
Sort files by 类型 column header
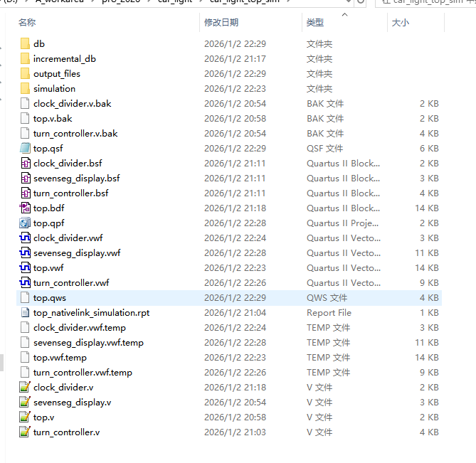(x=314, y=23)
